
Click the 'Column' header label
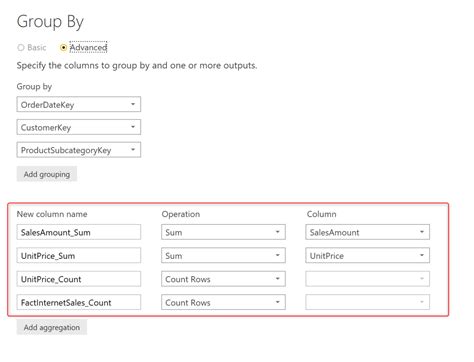pos(321,214)
